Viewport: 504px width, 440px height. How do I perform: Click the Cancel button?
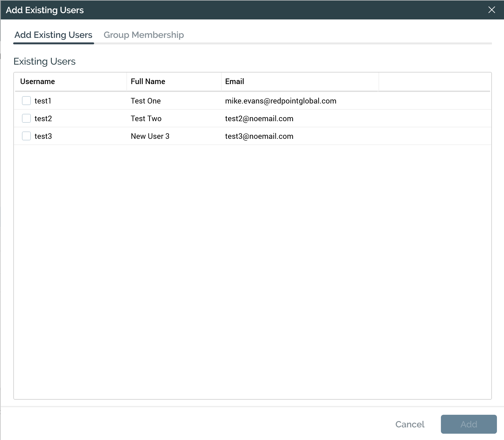point(410,424)
